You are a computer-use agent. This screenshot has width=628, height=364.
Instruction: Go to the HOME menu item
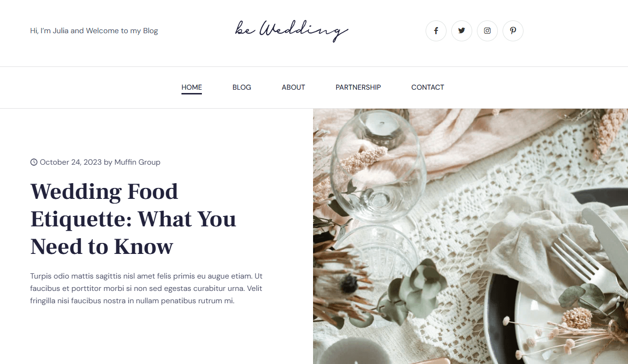191,87
